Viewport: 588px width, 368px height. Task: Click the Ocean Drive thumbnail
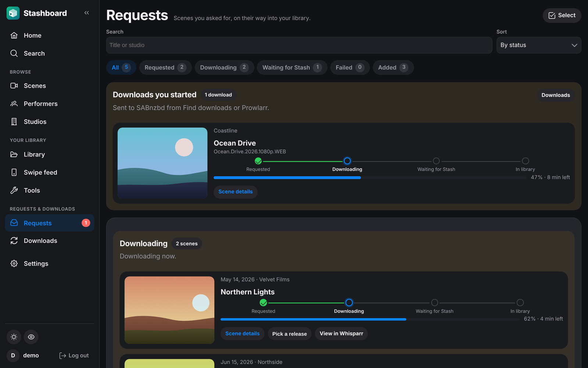tap(162, 163)
